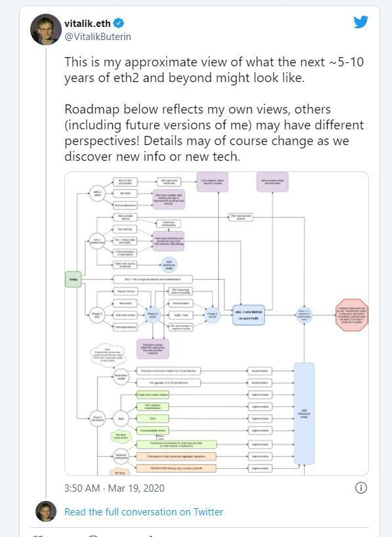Viewport: 392px width, 537px height.
Task: Open vitalik.eth's large profile avatar
Action: 46,30
